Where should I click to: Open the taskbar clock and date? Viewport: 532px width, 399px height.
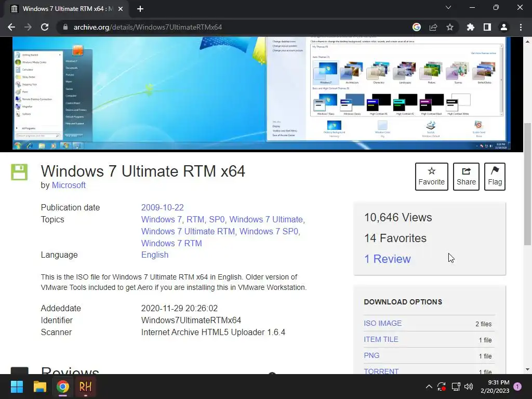coord(495,387)
